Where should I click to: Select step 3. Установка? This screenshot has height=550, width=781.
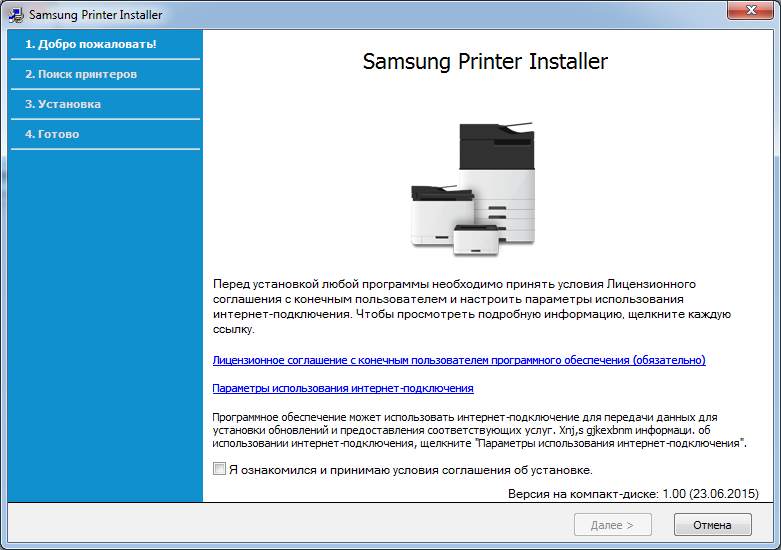(x=63, y=104)
